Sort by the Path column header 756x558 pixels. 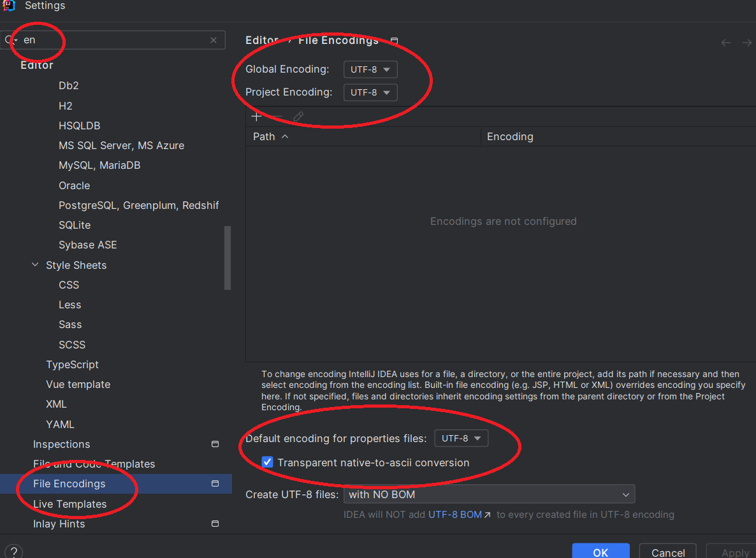(x=363, y=137)
